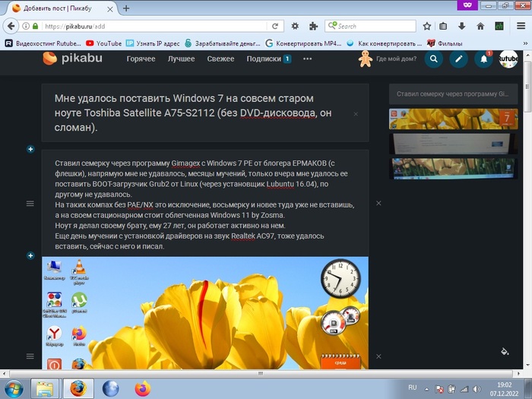The image size is (532, 399).
Task: Remove the image block with its X
Action: (378, 356)
